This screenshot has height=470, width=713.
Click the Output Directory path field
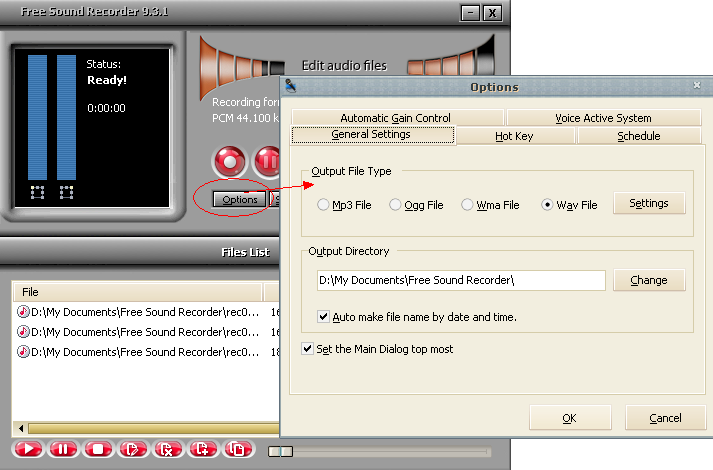click(x=459, y=280)
